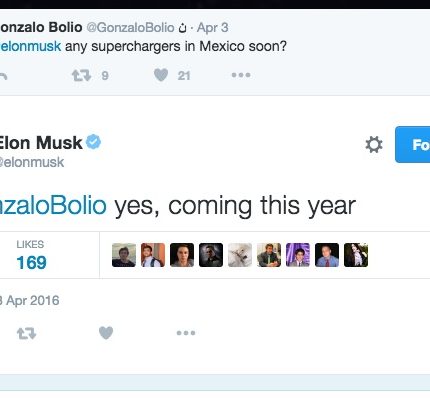
Task: Open more options on Gonzalo Bolio's tweet
Action: [x=241, y=75]
